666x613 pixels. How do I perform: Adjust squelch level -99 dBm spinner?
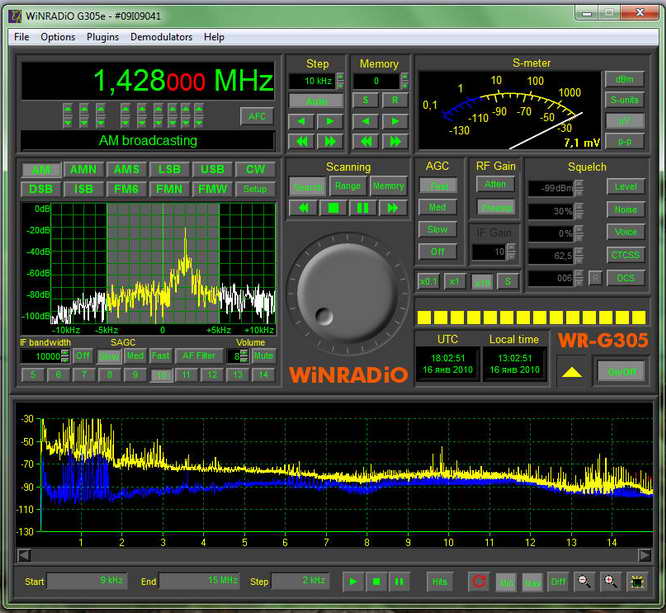tap(579, 188)
